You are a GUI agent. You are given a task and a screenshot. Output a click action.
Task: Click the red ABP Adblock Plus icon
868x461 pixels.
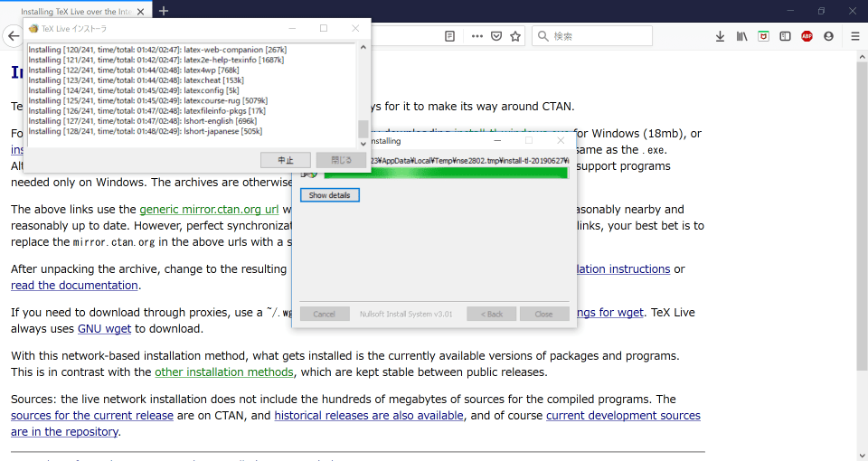pyautogui.click(x=807, y=36)
